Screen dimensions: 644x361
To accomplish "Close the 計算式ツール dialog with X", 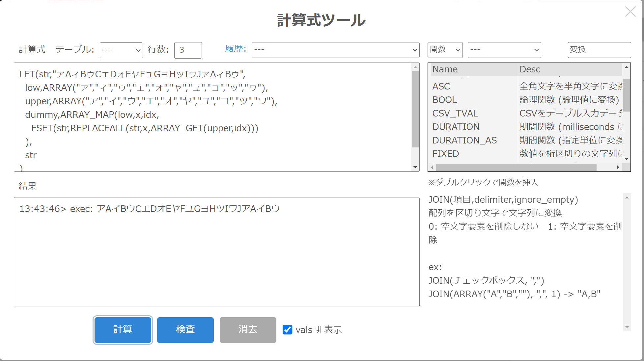I will pyautogui.click(x=630, y=12).
